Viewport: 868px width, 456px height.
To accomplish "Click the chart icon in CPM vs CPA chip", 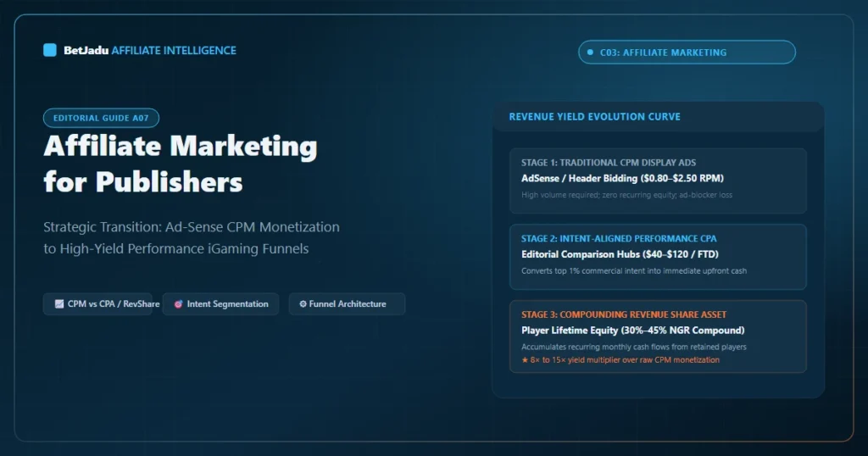I will coord(59,303).
